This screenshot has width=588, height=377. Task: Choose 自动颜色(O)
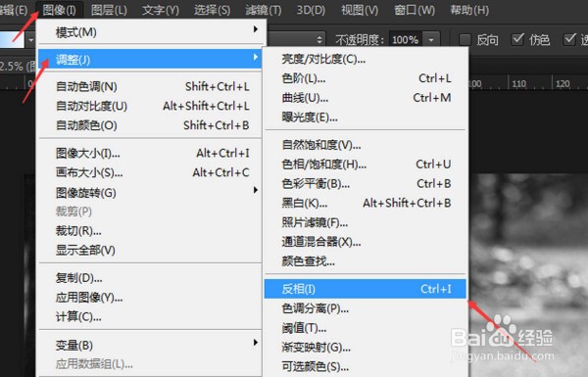click(150, 125)
